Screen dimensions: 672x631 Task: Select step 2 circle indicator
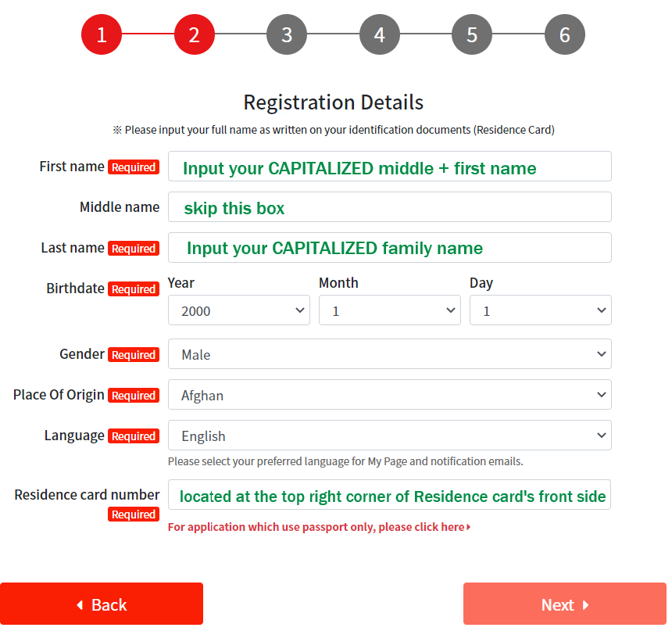point(194,34)
